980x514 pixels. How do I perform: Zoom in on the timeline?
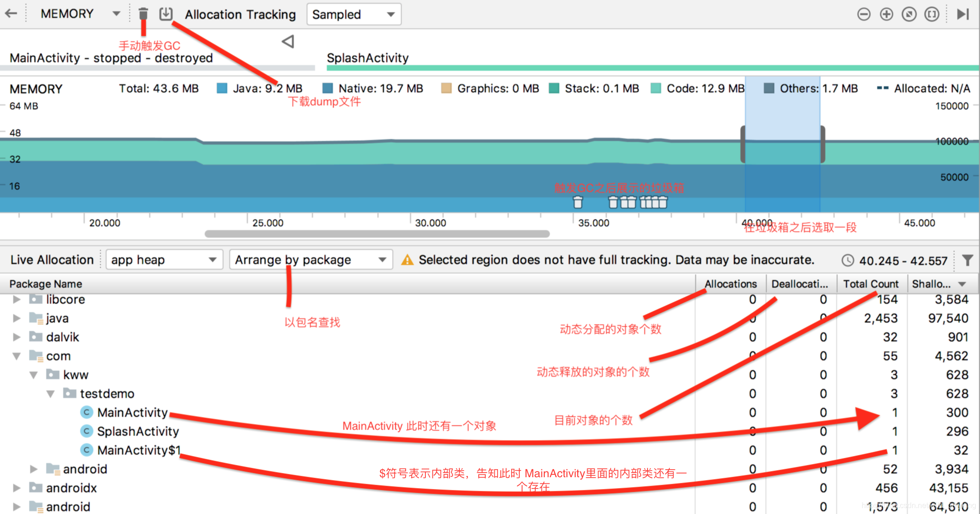click(x=886, y=15)
